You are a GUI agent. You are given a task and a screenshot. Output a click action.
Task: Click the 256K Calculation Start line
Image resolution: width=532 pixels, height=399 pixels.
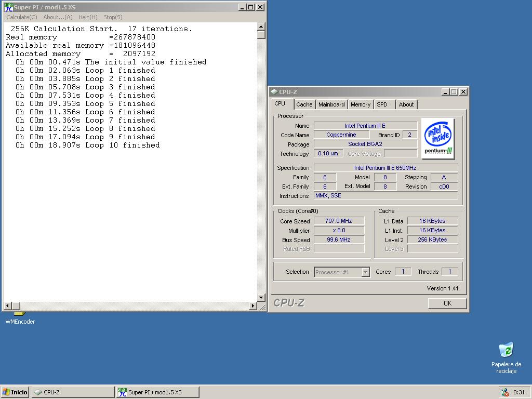click(101, 29)
